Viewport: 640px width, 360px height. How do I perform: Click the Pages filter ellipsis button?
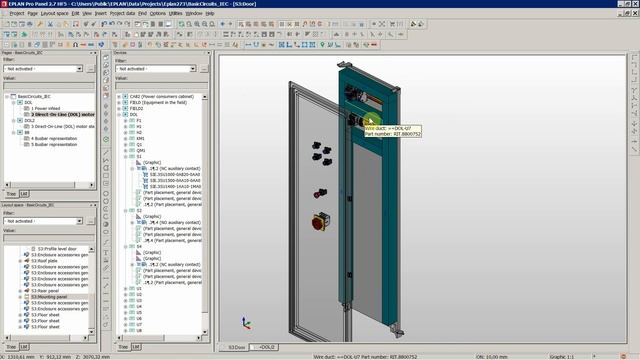(91, 69)
